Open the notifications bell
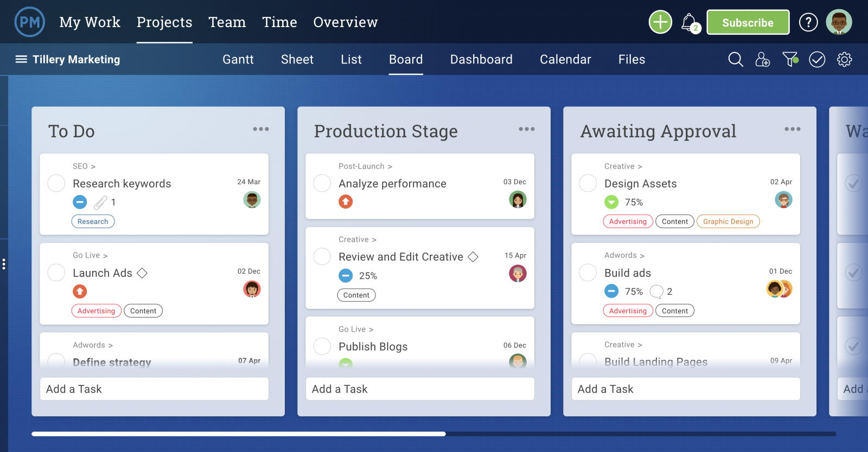Viewport: 868px width, 452px height. (689, 23)
